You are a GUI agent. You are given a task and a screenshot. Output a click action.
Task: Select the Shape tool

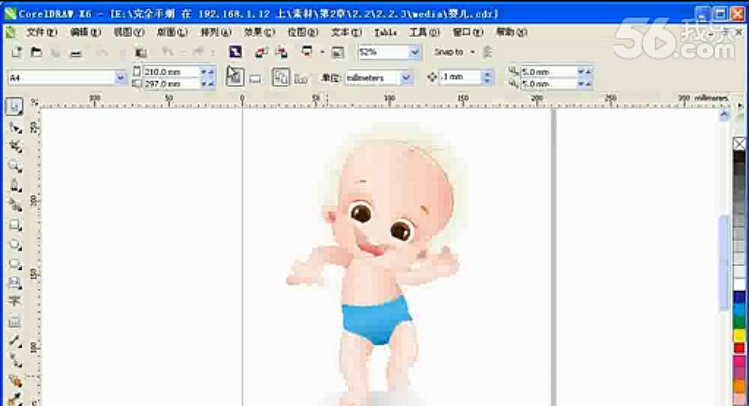click(x=15, y=128)
